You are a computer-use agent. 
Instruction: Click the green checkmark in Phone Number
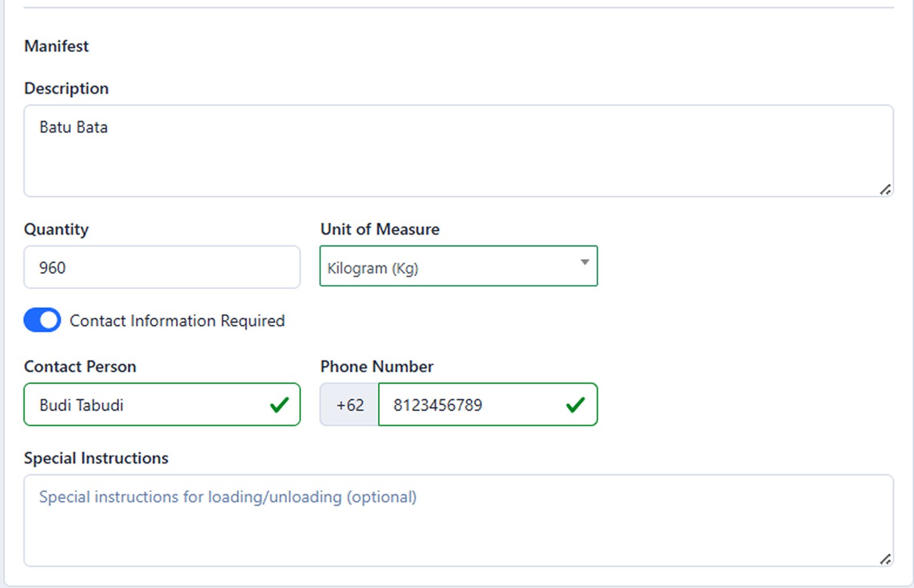tap(575, 405)
